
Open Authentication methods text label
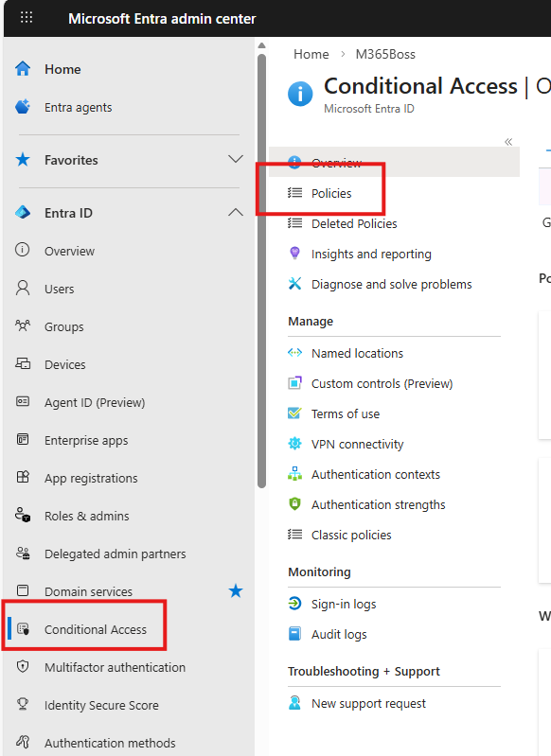coord(110,743)
